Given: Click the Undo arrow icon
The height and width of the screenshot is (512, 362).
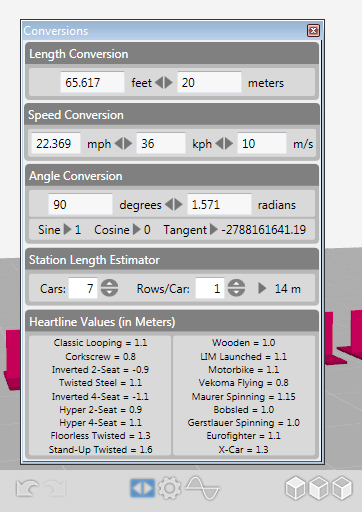Looking at the screenshot, I should (27, 489).
